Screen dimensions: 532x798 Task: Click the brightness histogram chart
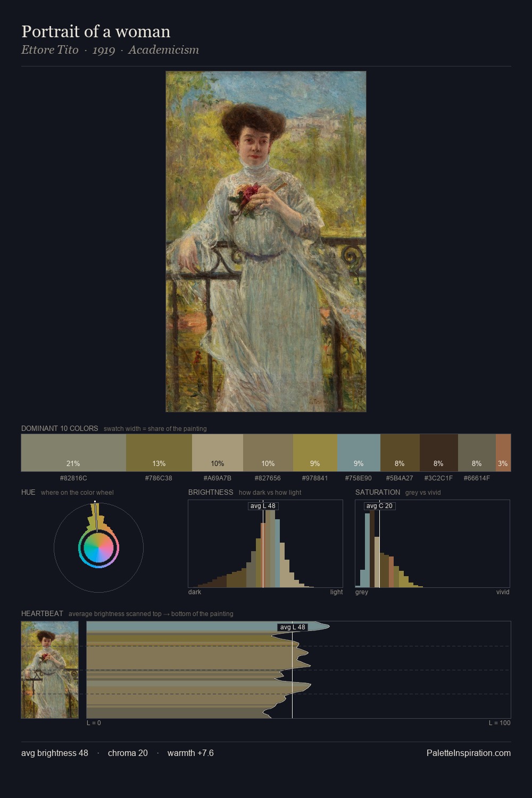point(265,544)
